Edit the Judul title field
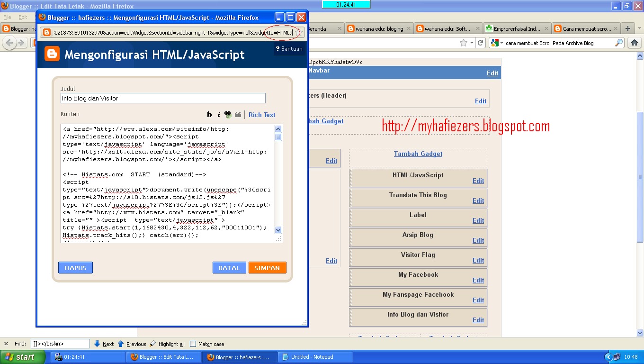644x364 pixels. 163,98
